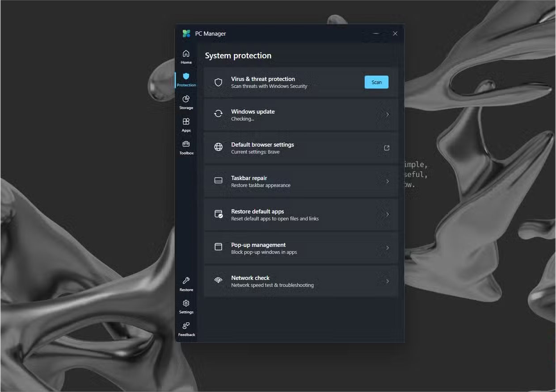This screenshot has width=556, height=392.
Task: Open the Network check speed test row
Action: point(299,281)
